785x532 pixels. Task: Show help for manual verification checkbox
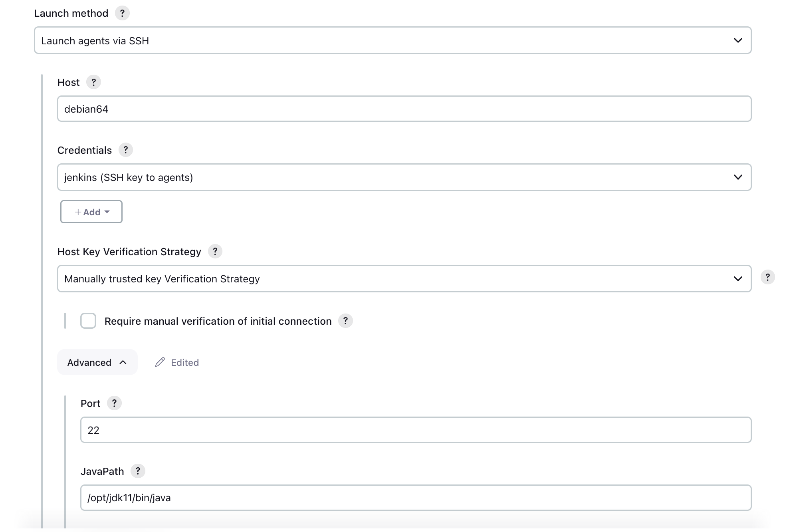point(345,321)
